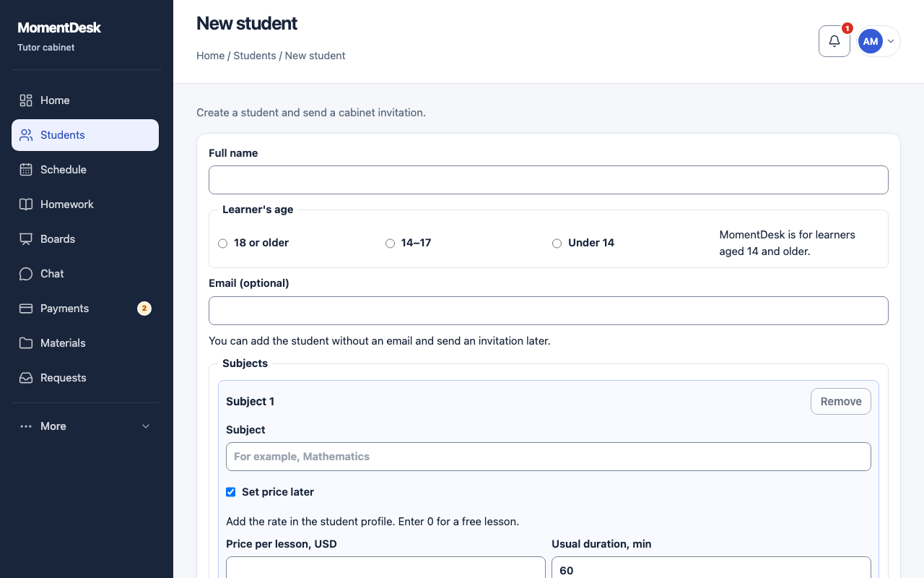
Task: Click the Chat bubble icon
Action: [26, 274]
